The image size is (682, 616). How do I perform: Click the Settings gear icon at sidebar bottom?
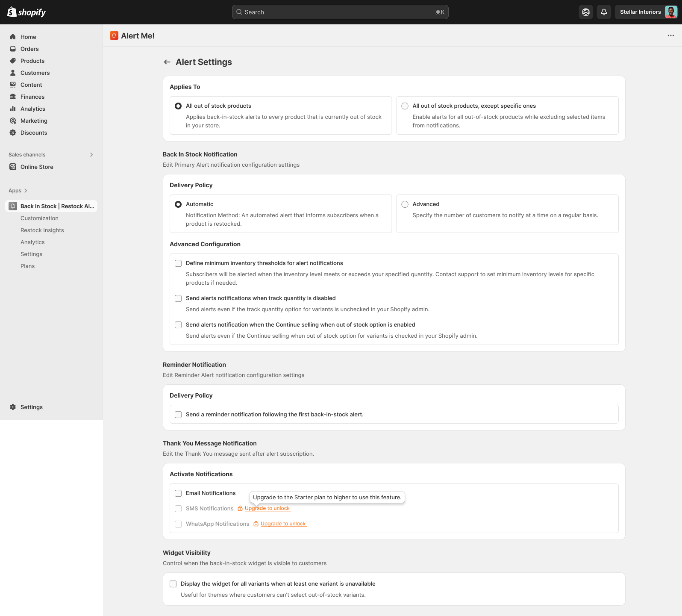13,407
